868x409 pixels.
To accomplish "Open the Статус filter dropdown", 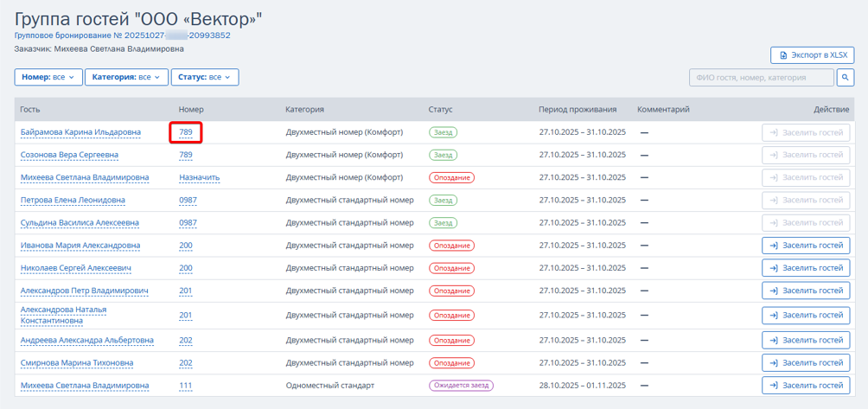I will [x=204, y=77].
